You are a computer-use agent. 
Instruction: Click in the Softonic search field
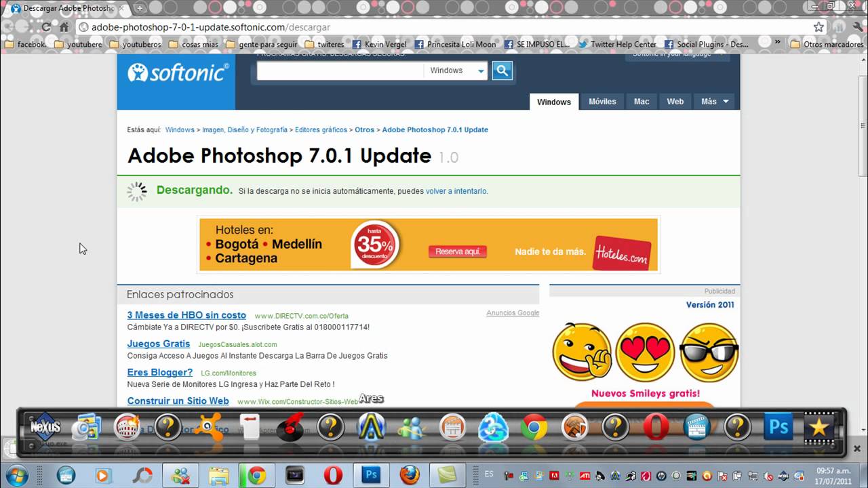pos(340,70)
